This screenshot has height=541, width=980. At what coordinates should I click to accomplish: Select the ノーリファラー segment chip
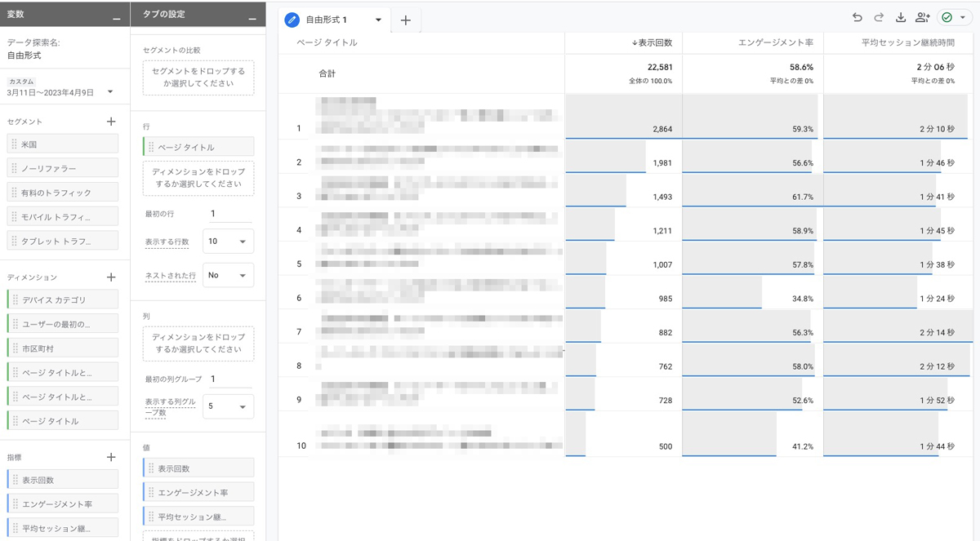pos(63,168)
